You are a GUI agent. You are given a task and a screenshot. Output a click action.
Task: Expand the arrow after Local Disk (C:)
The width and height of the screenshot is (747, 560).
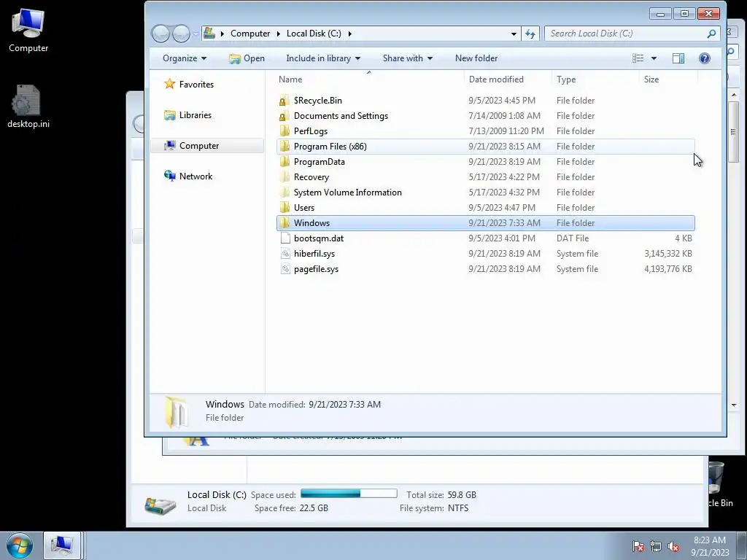(x=349, y=34)
